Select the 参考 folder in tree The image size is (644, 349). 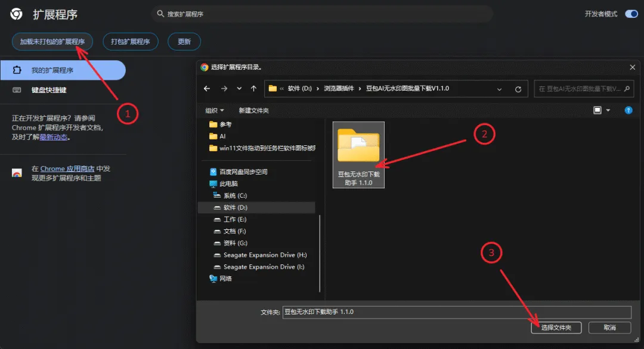pos(220,124)
